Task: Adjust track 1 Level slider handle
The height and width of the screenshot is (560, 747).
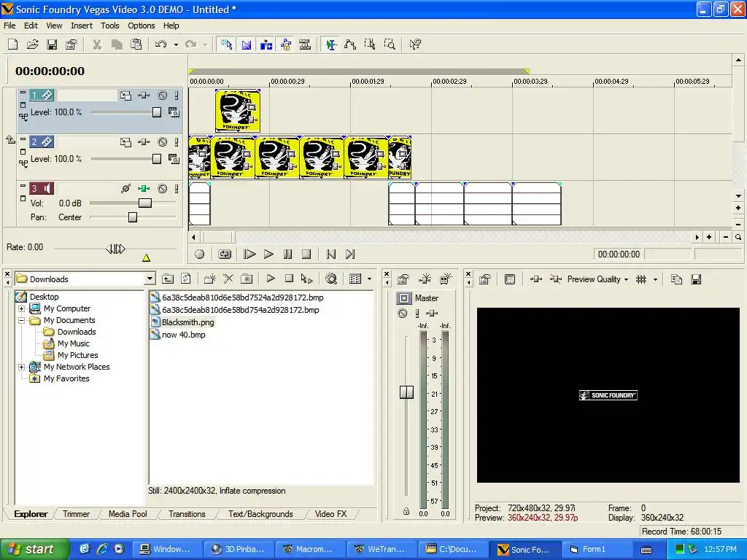Action: point(157,112)
